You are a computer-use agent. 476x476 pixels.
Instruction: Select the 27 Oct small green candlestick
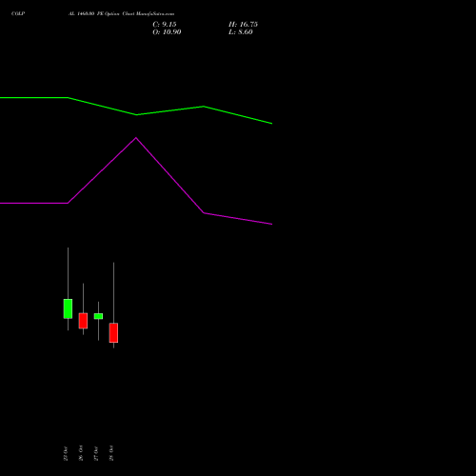[x=98, y=316]
